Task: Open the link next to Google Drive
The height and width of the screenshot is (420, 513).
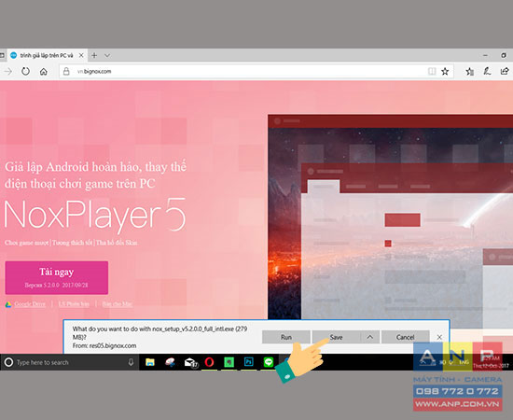Action: click(x=74, y=304)
